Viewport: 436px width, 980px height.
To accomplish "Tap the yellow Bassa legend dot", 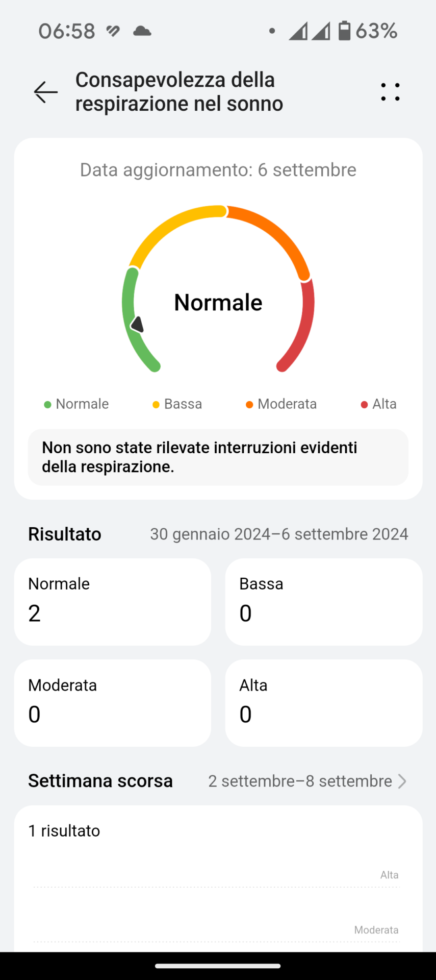I will [156, 404].
